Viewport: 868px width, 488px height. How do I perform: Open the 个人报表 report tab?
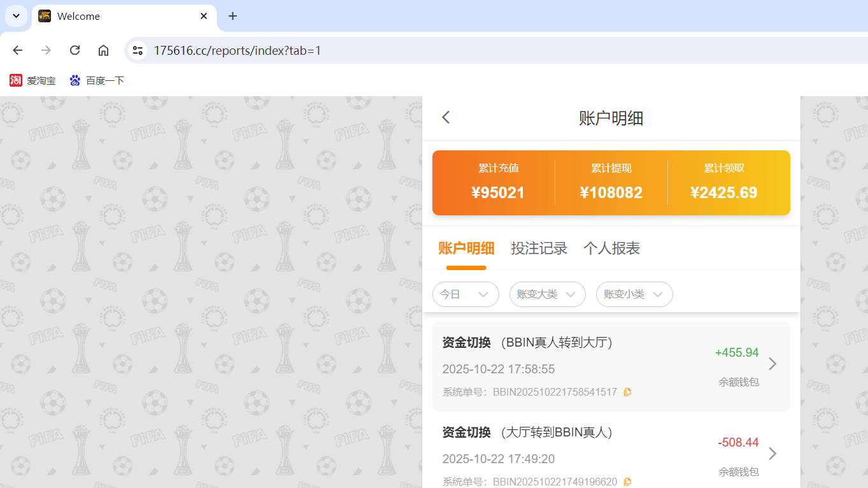click(611, 248)
